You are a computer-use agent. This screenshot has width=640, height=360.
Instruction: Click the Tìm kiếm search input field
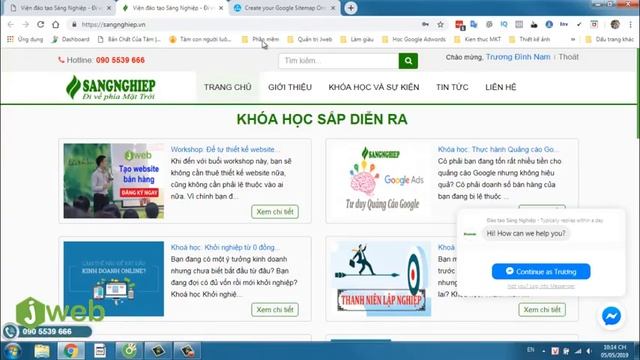coord(339,61)
